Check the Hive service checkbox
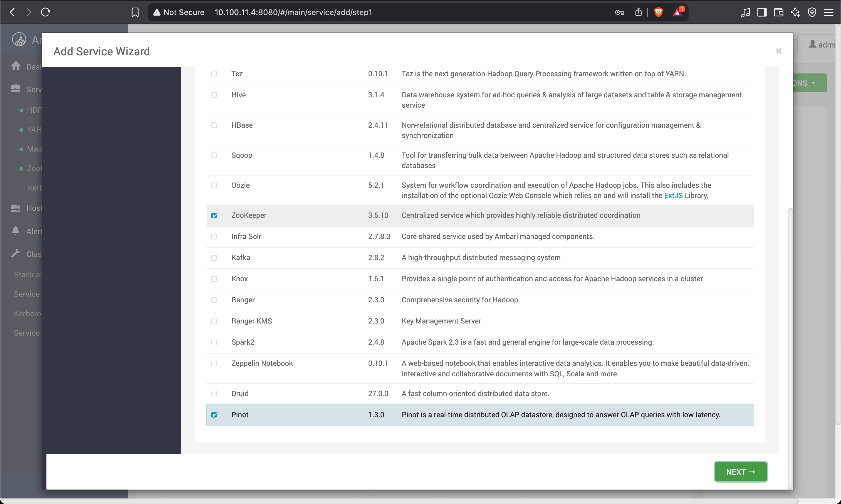Viewport: 841px width, 504px height. tap(214, 95)
